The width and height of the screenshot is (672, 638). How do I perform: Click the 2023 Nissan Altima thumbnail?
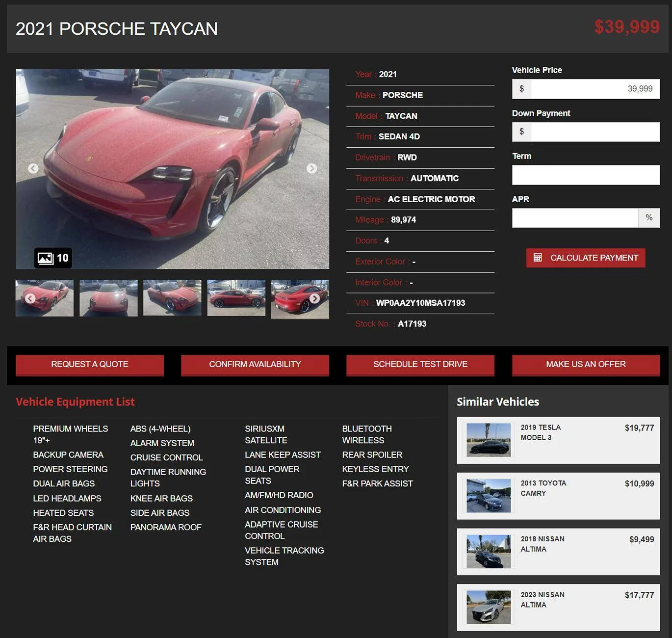coord(489,608)
